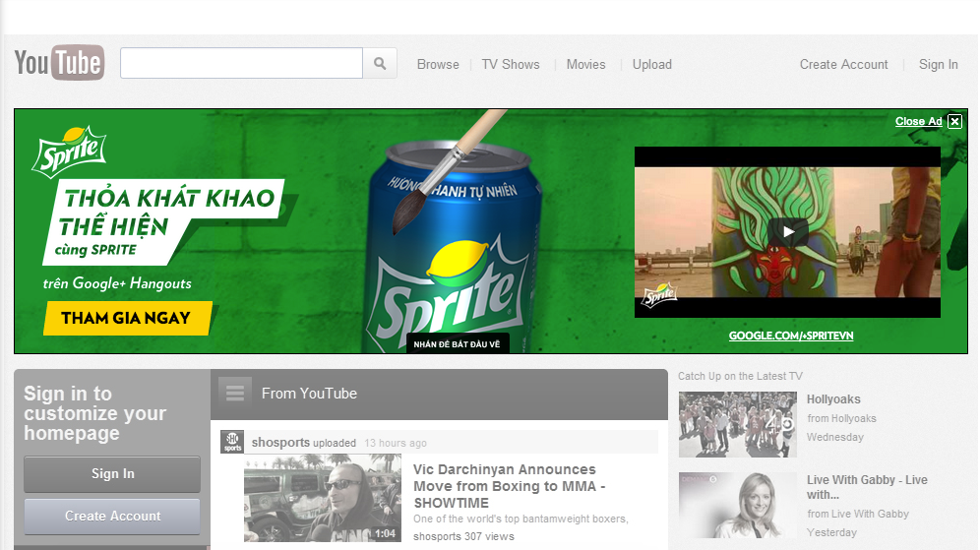Click the shosports channel avatar icon
The image size is (980, 550).
232,442
